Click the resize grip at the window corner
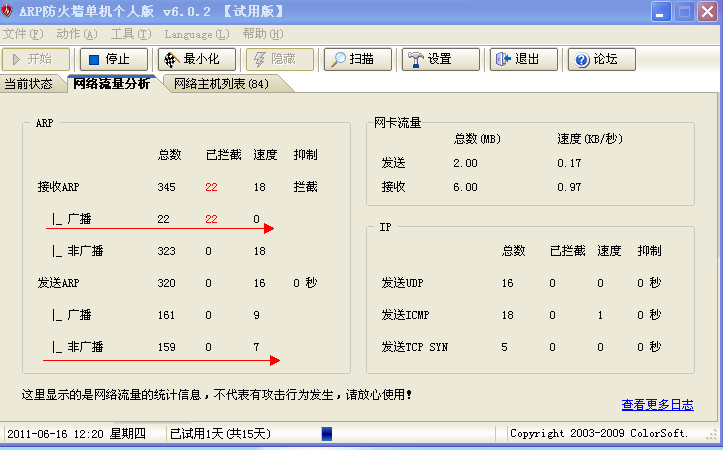Image resolution: width=723 pixels, height=450 pixels. [712, 435]
